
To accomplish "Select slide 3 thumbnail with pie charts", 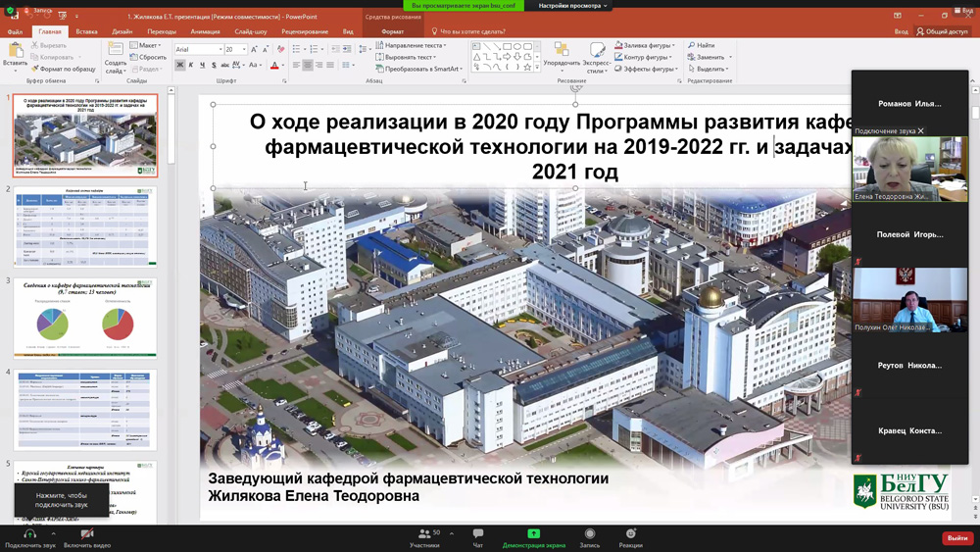I will tap(85, 318).
